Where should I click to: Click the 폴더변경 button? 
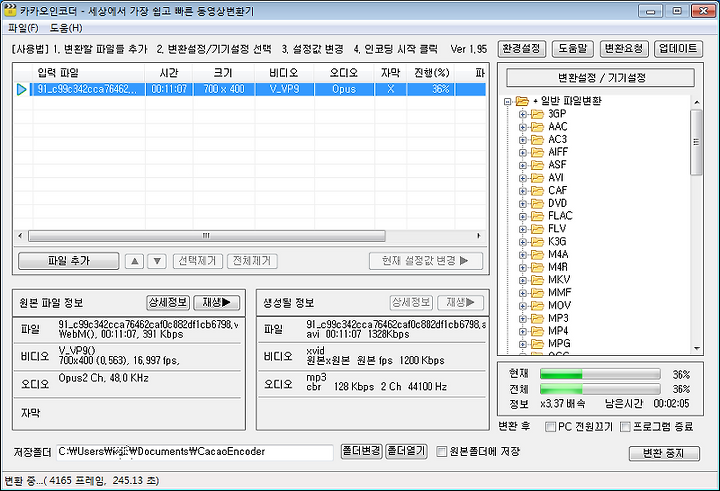[361, 451]
